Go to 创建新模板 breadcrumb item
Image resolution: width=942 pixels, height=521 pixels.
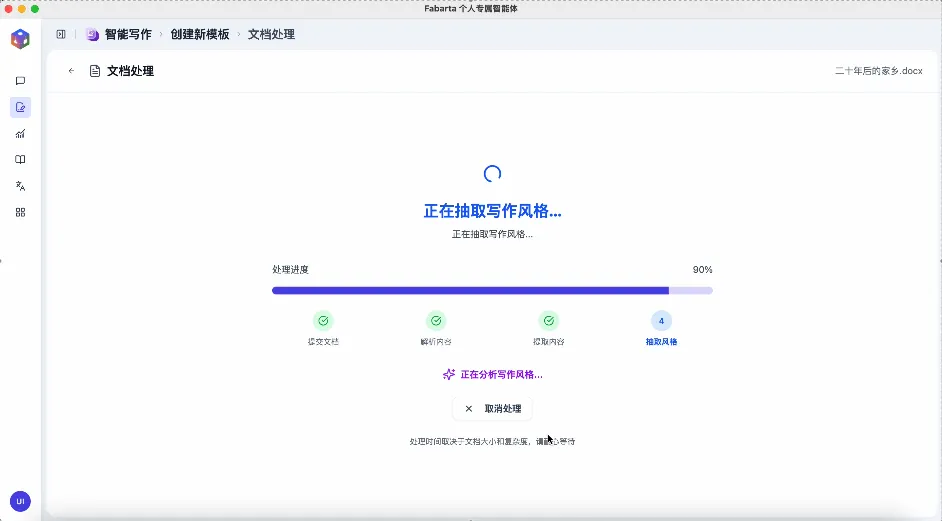coord(200,34)
